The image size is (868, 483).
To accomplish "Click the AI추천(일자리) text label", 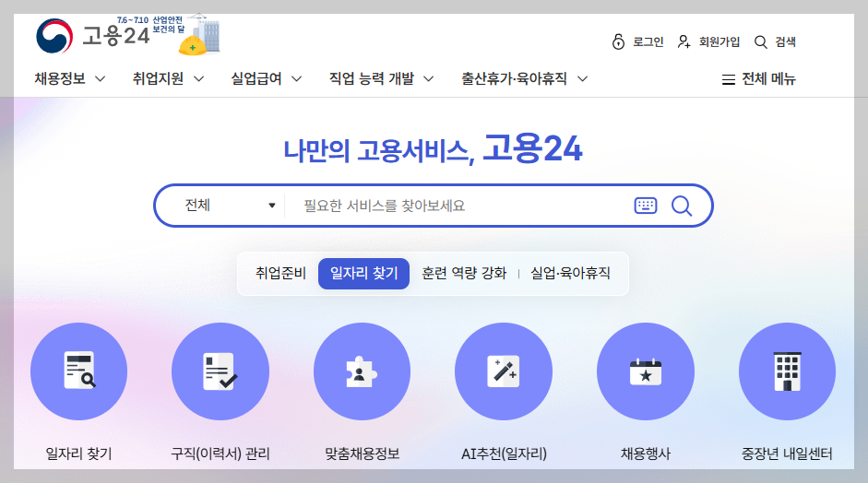I will [504, 454].
